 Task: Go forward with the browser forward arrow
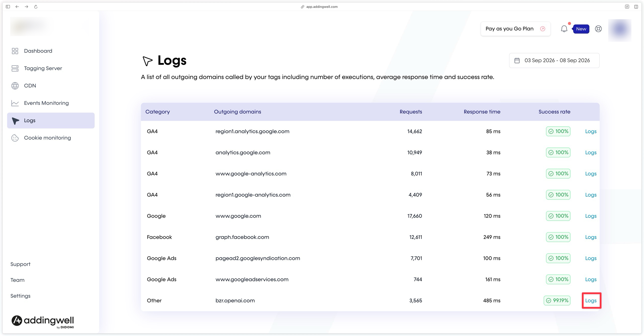[26, 7]
